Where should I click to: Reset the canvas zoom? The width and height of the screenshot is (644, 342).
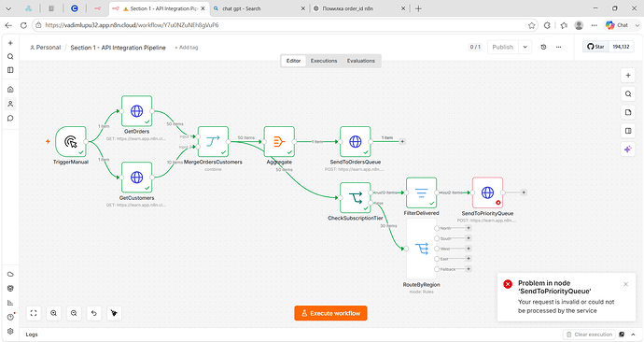tap(94, 313)
